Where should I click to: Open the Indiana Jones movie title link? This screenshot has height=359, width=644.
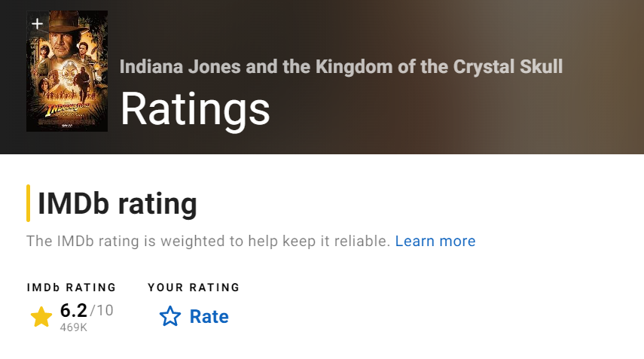340,66
